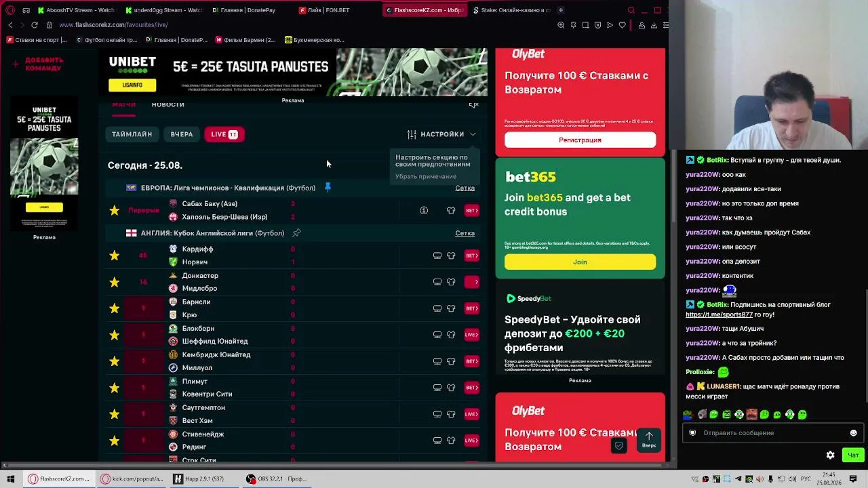This screenshot has width=868, height=488.
Task: Open the browser search icon in tab bar
Action: [631, 10]
